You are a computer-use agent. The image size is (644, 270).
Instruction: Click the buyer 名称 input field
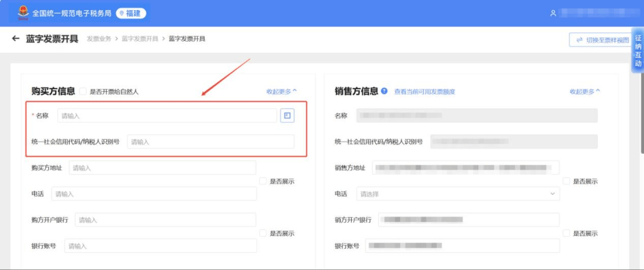click(167, 116)
